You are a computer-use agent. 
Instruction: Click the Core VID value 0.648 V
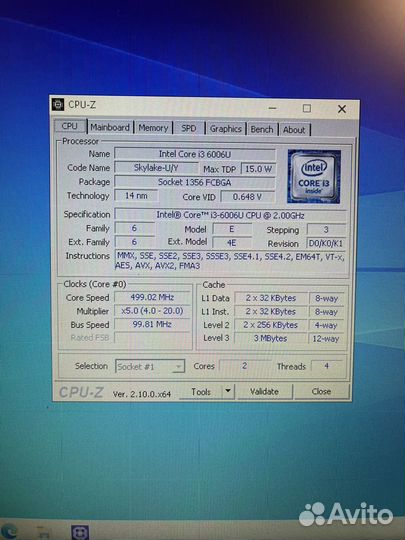tap(248, 197)
